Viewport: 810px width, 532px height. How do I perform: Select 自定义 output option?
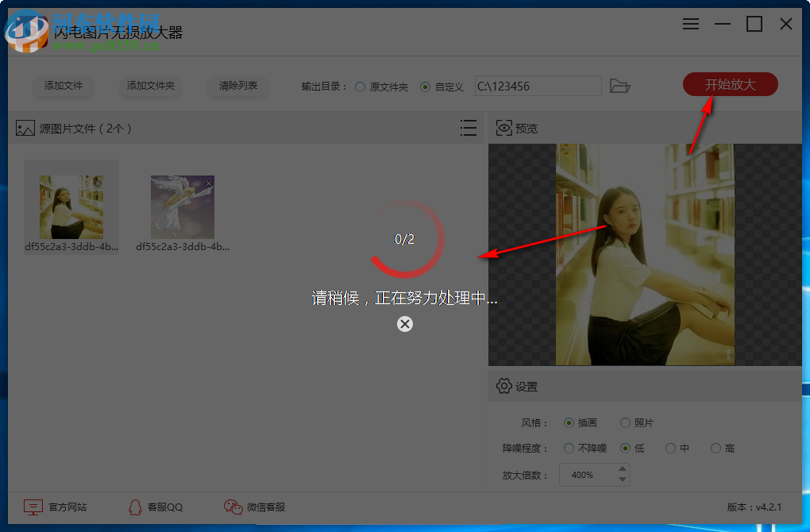[x=442, y=87]
